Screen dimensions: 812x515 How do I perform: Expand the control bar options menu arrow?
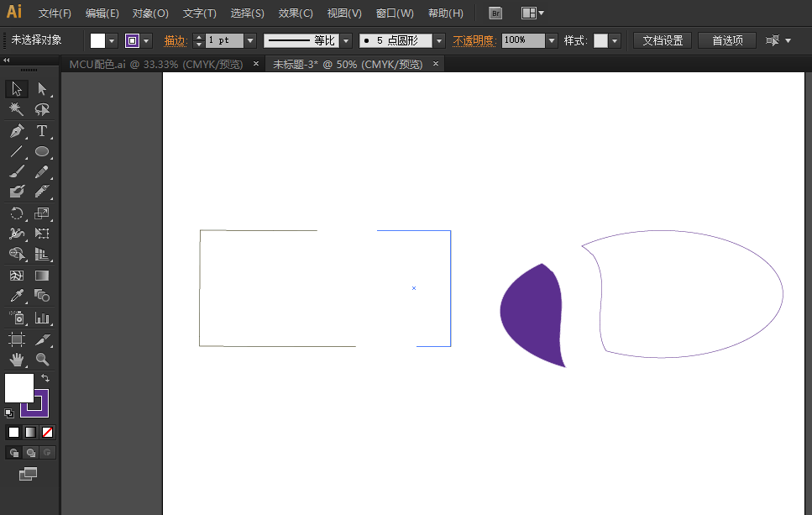(x=788, y=40)
